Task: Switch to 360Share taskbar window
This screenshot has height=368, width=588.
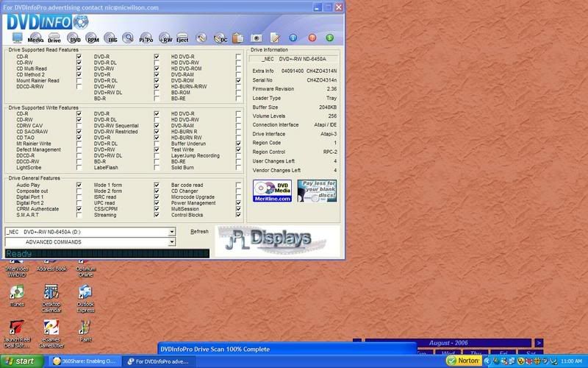Action: click(85, 361)
